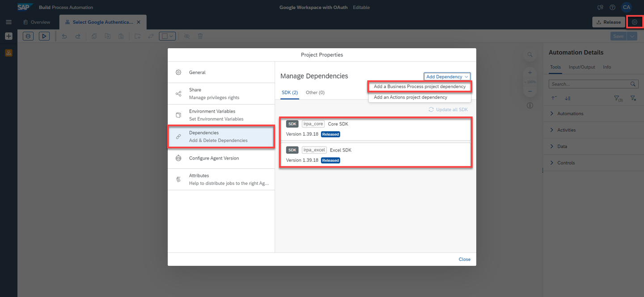The width and height of the screenshot is (644, 297).
Task: Open the Save button dropdown arrow
Action: (x=632, y=36)
